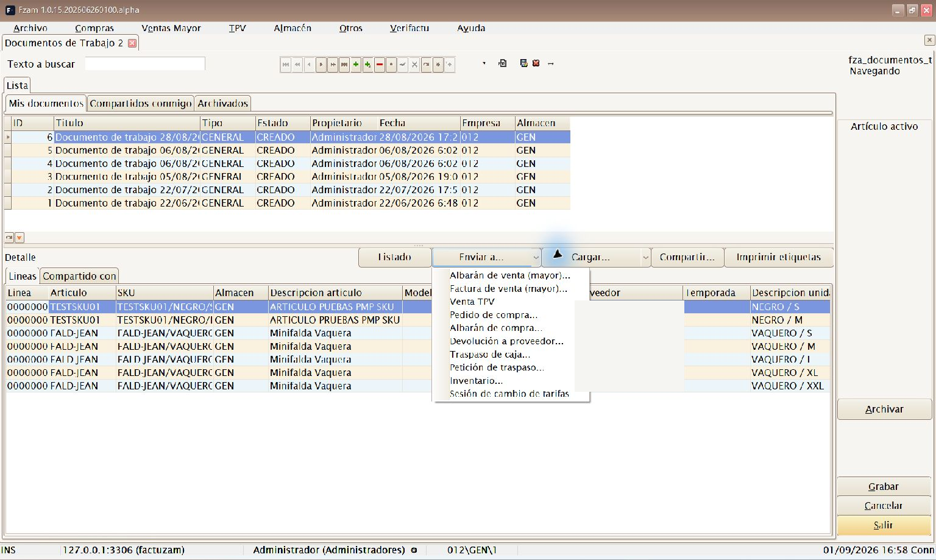The width and height of the screenshot is (936, 560).
Task: Click the Grabar button
Action: pos(884,487)
